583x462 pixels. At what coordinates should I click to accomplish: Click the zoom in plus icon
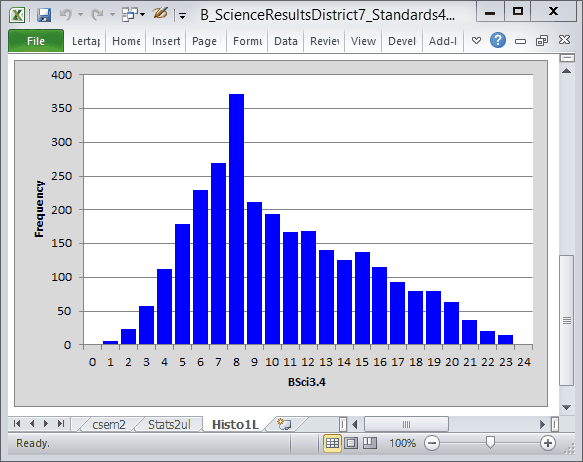(x=548, y=443)
